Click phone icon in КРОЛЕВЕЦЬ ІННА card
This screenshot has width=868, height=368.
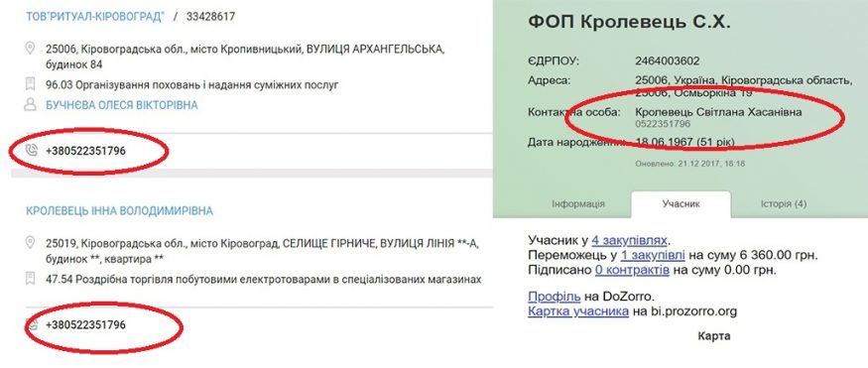tap(33, 324)
